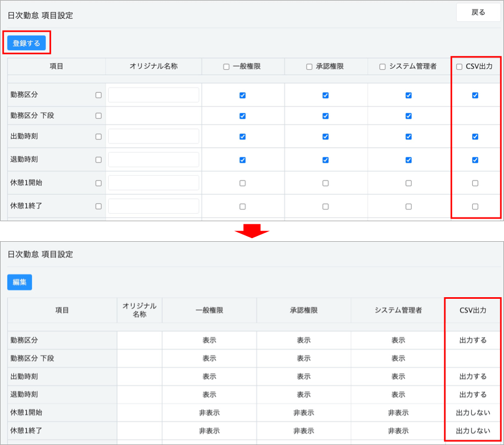Screen dimensions: 504x445
Task: Check the box beside 出勤時刻 item name
Action: (x=98, y=137)
